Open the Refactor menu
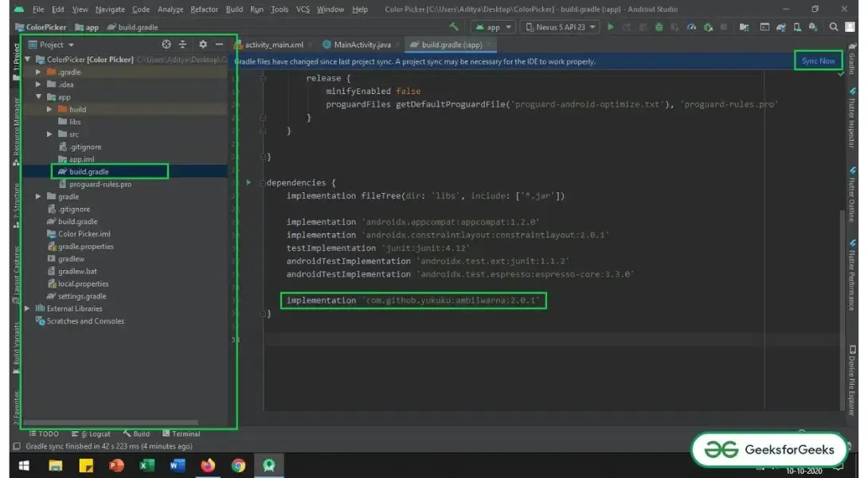This screenshot has height=478, width=868. (x=204, y=10)
